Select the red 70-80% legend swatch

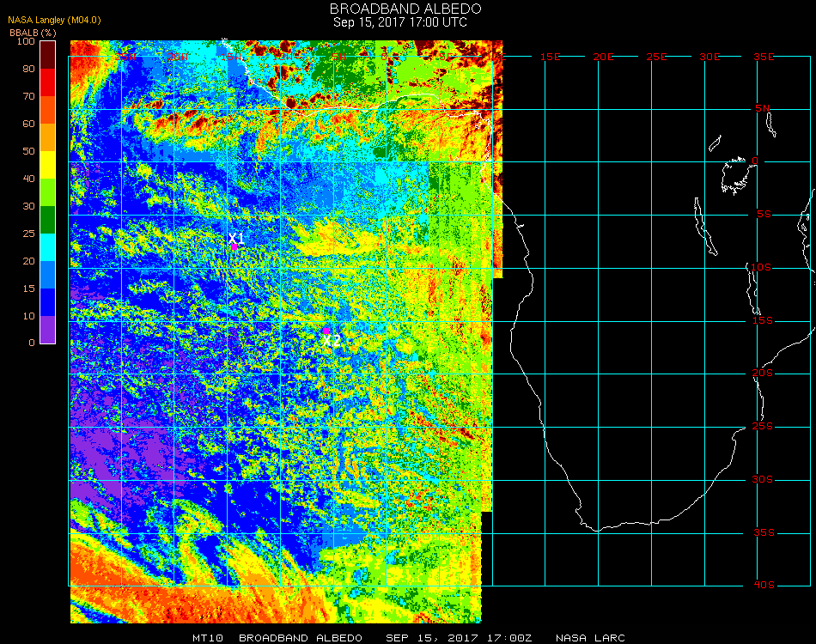coord(48,82)
